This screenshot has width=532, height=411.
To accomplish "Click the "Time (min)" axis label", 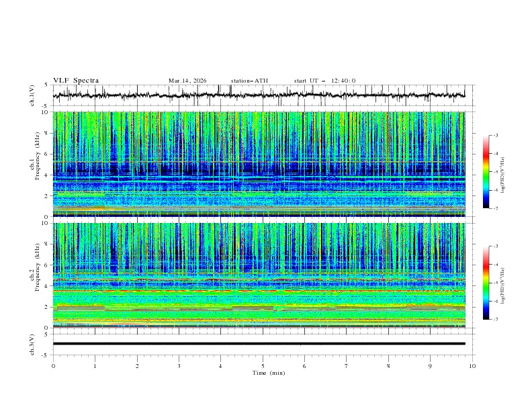I will (269, 373).
